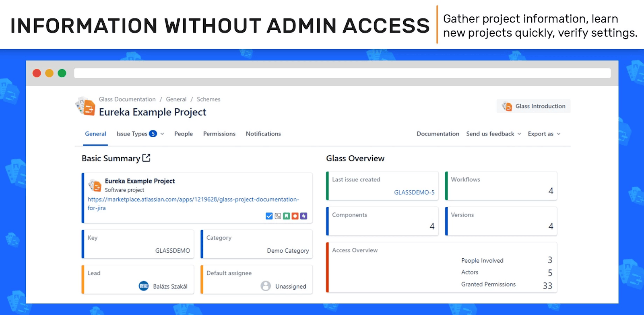Click the Glass Introduction button
This screenshot has height=315, width=644.
tap(533, 106)
